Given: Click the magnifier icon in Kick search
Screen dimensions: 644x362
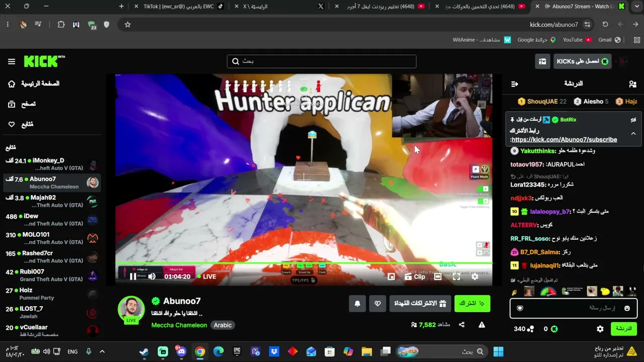Looking at the screenshot, I should [x=235, y=61].
